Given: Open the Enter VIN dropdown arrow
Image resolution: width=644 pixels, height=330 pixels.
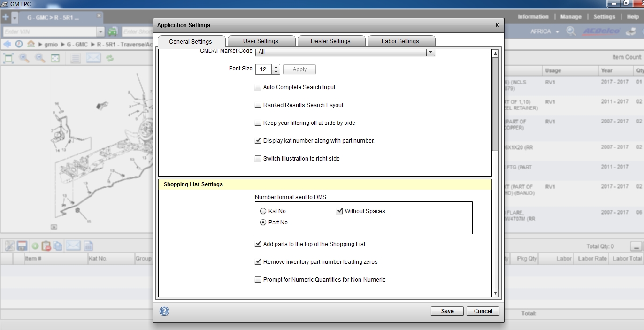Looking at the screenshot, I should pyautogui.click(x=100, y=31).
